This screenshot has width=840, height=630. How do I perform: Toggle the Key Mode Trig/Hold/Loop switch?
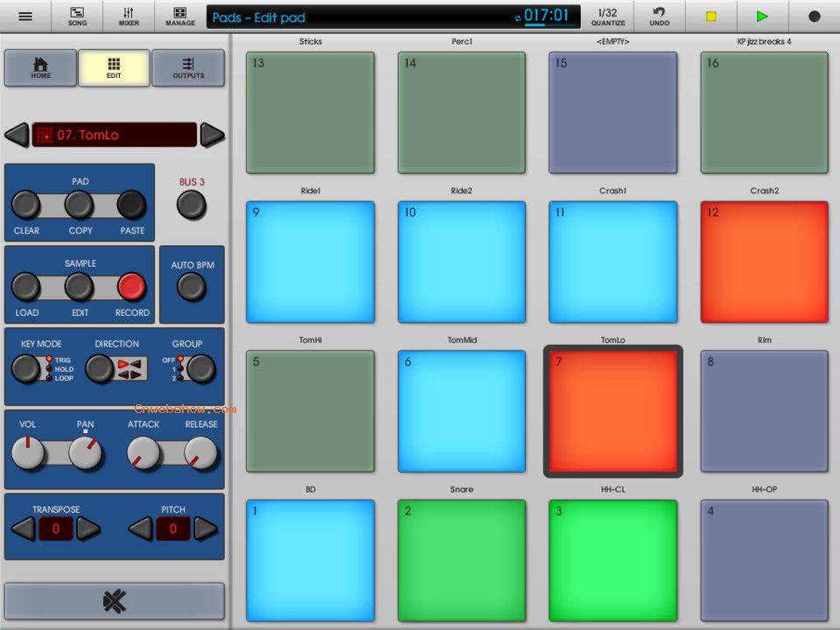tap(25, 368)
